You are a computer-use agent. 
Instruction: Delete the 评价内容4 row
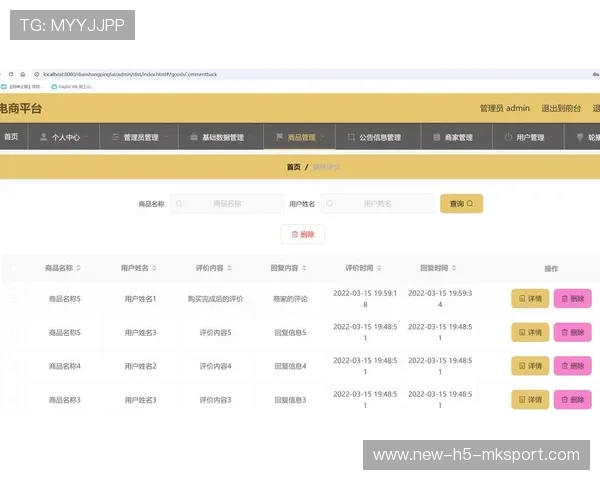(572, 366)
